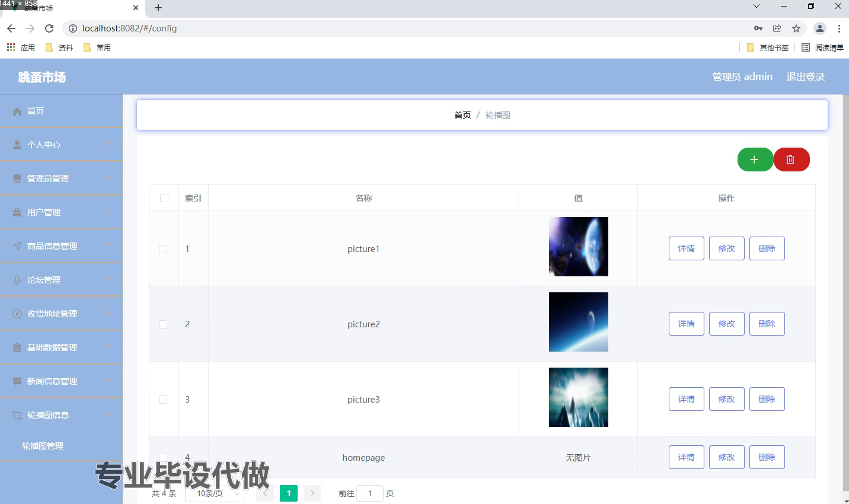The image size is (849, 504).
Task: Click the red trash batch-delete button
Action: 791,160
